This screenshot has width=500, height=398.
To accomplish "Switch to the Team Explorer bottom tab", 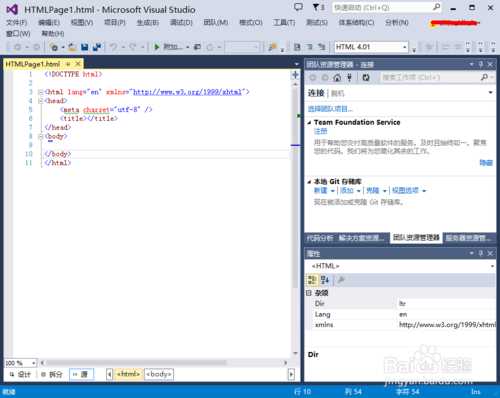I will (416, 238).
